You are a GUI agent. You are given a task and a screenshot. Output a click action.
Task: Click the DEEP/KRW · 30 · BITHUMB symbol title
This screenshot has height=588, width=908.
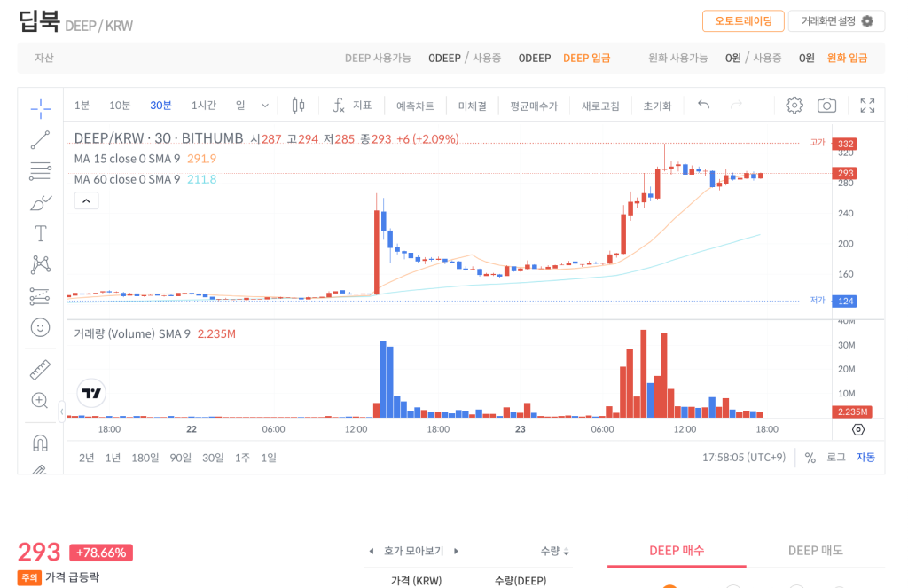(159, 138)
